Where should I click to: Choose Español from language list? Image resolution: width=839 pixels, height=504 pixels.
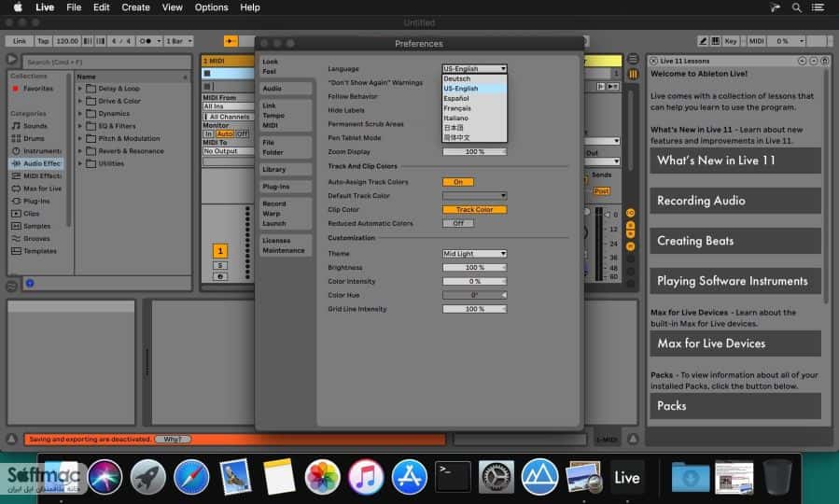coord(474,98)
